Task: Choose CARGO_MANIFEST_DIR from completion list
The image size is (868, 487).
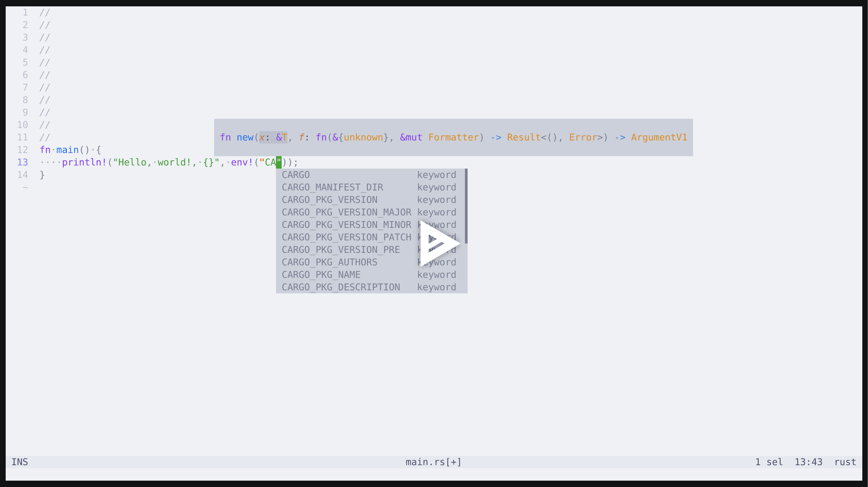Action: click(370, 187)
